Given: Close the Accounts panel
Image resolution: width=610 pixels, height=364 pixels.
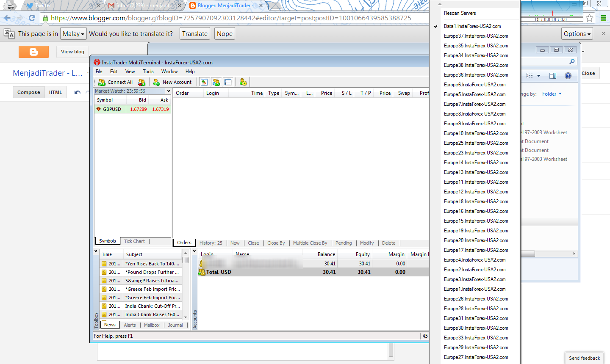Looking at the screenshot, I should tap(194, 251).
